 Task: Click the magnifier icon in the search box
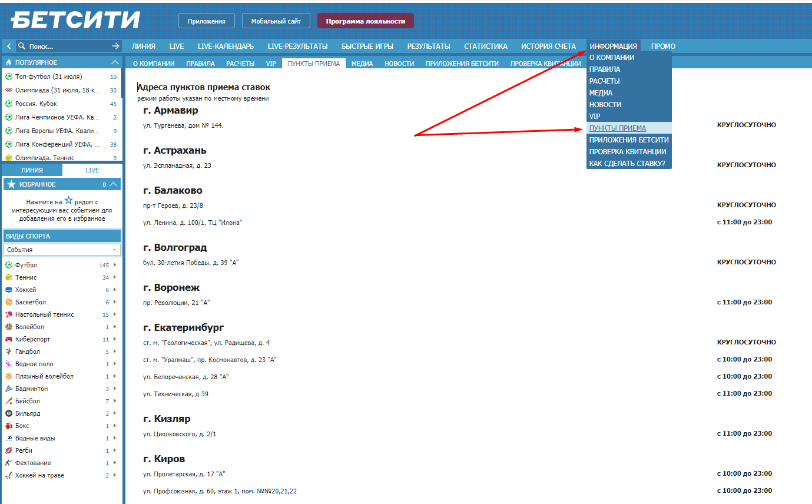pyautogui.click(x=22, y=46)
